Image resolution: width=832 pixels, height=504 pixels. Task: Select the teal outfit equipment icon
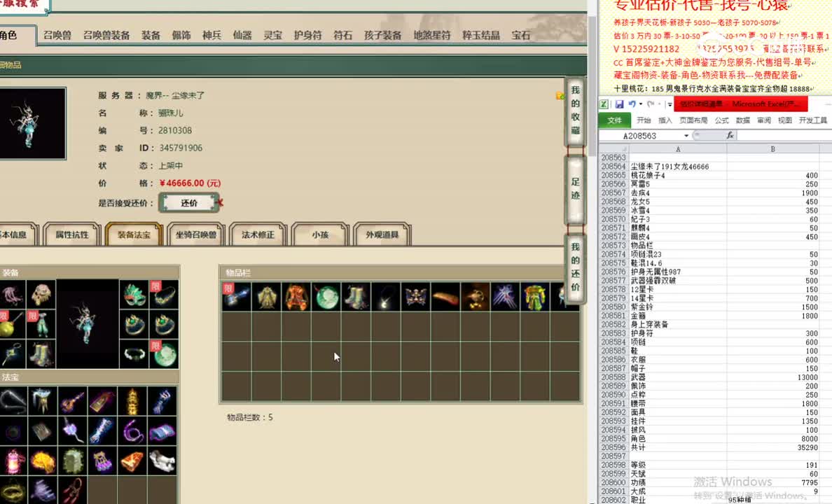coord(41,324)
